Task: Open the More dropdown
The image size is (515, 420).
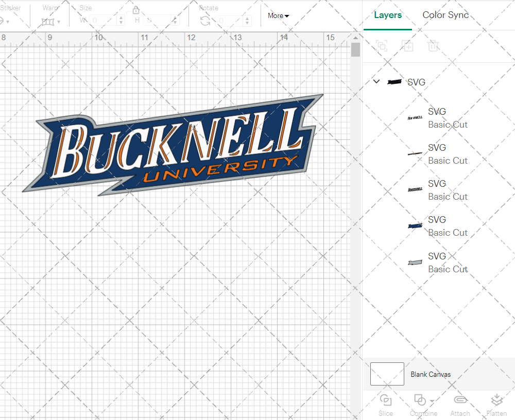Action: pos(278,16)
